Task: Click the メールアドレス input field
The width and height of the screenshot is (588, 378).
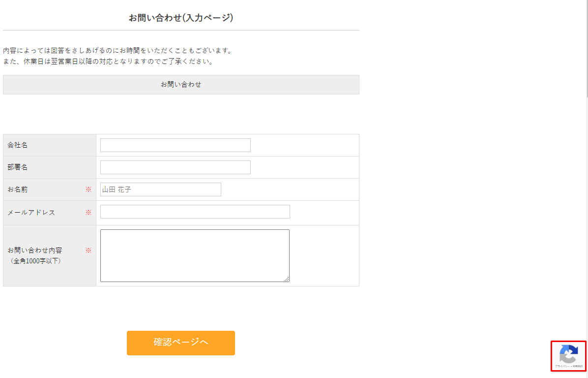Action: (x=195, y=212)
